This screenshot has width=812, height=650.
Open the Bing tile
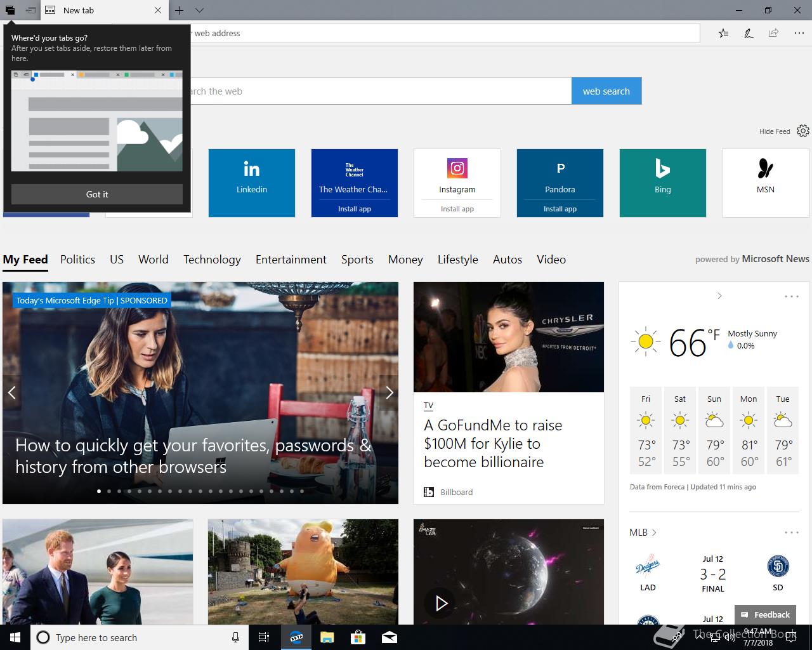[663, 183]
